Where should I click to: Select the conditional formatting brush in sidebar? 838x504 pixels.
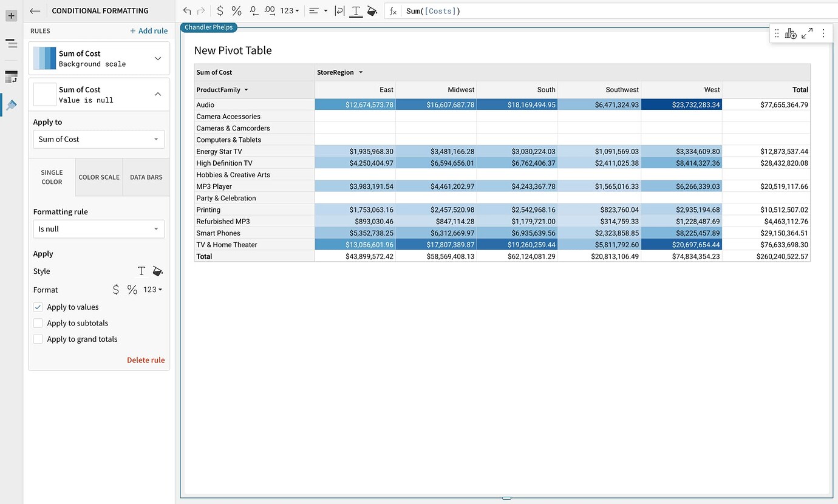click(x=11, y=104)
